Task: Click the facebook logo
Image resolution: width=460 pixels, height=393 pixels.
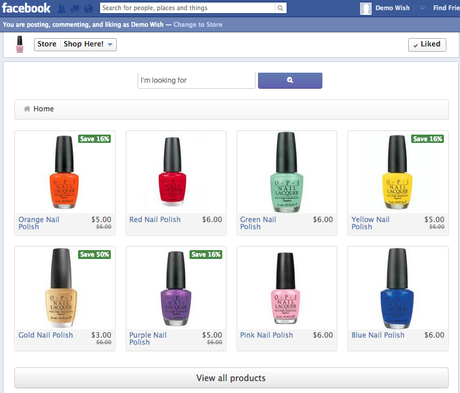Action: point(26,8)
